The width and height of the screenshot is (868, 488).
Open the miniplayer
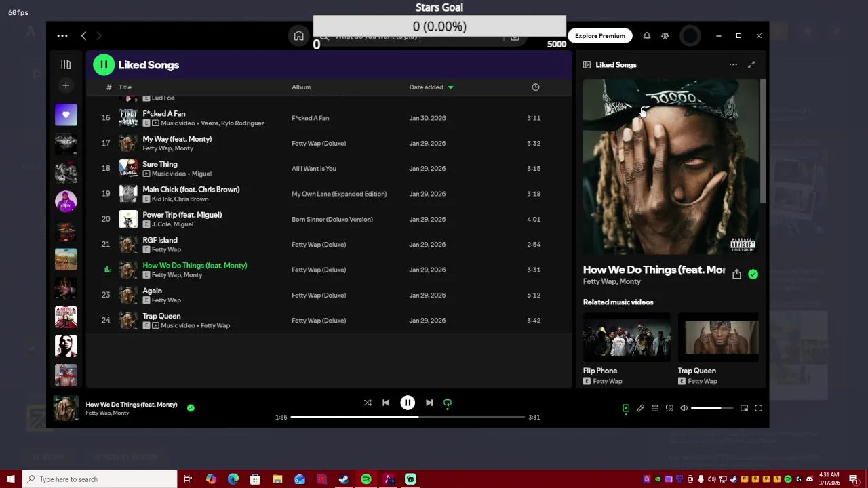click(744, 408)
